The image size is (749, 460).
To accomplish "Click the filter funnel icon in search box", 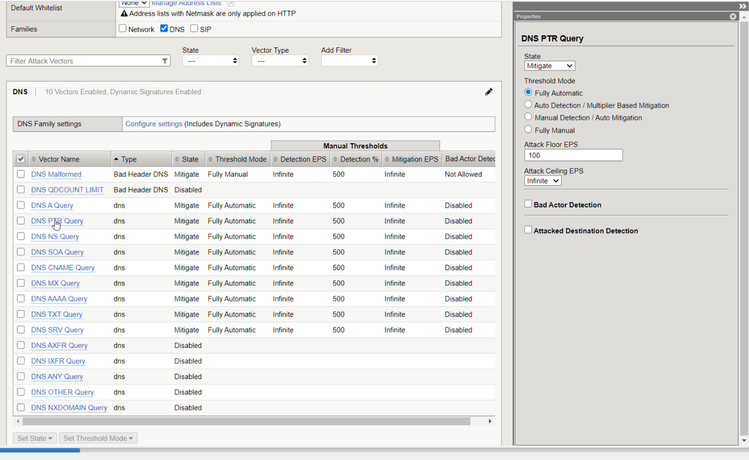I will [165, 61].
